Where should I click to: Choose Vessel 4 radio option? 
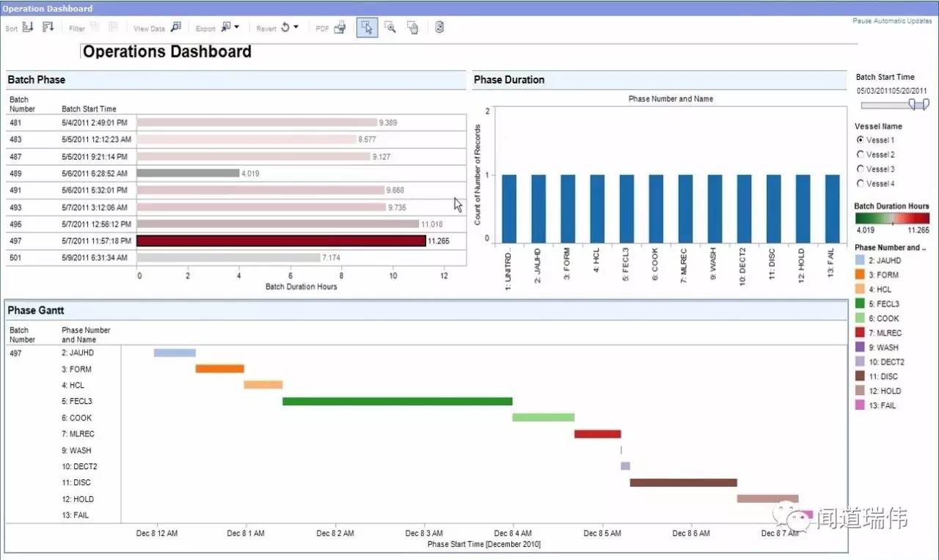pos(861,184)
